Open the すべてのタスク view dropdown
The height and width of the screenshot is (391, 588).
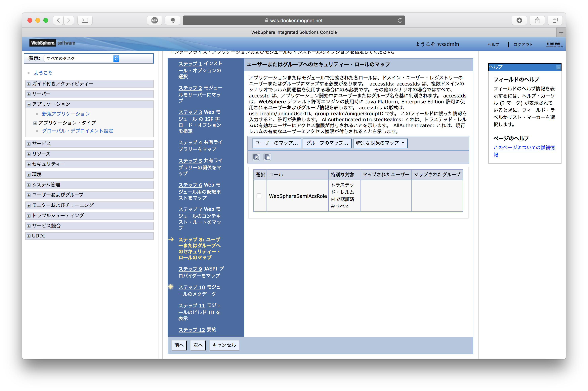(116, 58)
